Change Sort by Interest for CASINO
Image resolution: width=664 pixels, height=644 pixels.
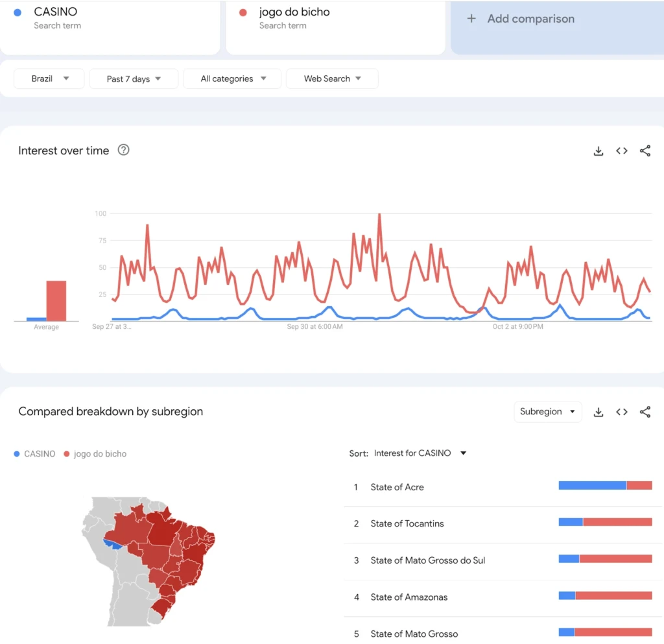[x=420, y=453]
